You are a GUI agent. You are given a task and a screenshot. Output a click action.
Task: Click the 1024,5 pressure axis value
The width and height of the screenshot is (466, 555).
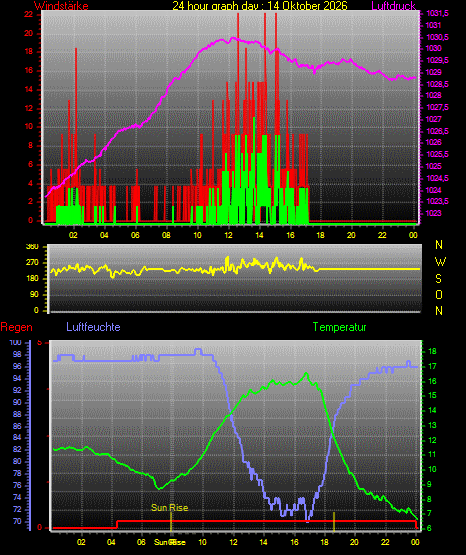[437, 178]
